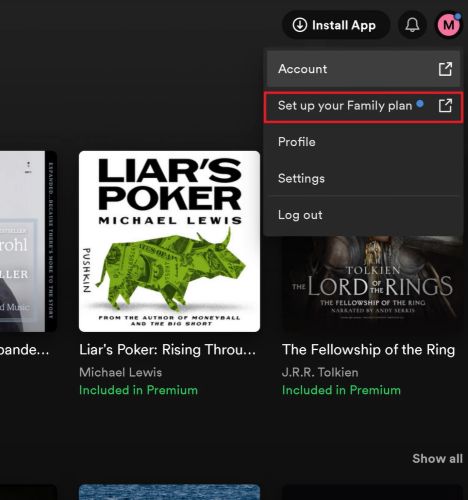Open the Lord of the Rings cover
Screen dimensions: 468x500
coord(372,283)
